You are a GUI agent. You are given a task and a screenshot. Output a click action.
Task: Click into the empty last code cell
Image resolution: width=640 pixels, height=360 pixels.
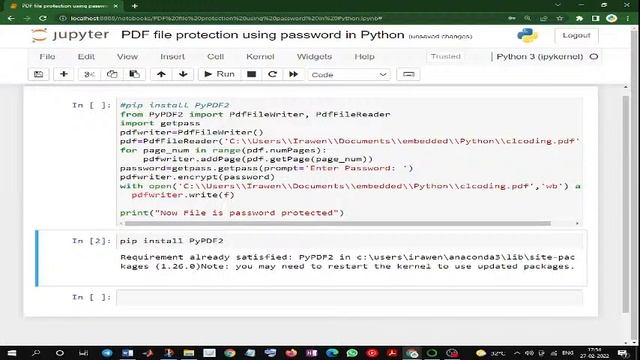[x=349, y=297]
